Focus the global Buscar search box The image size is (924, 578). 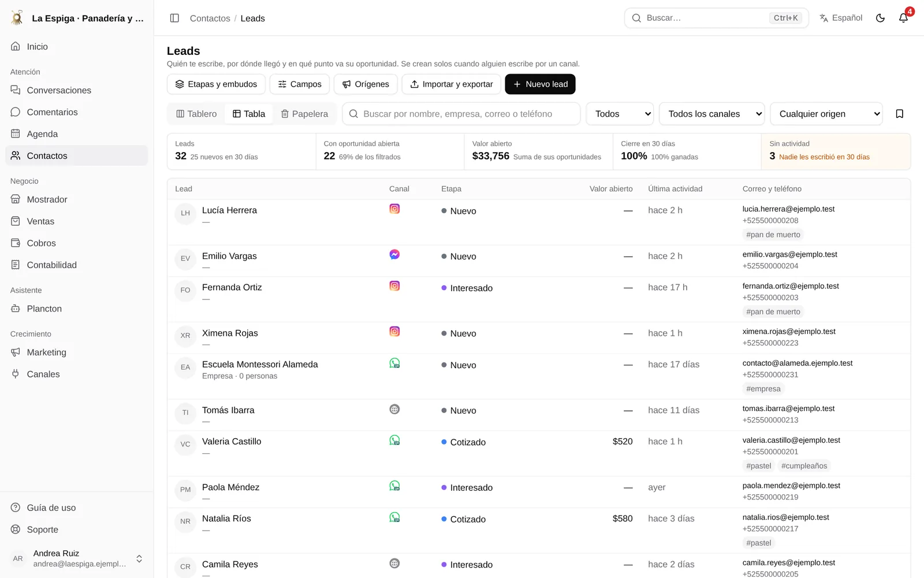pyautogui.click(x=716, y=18)
